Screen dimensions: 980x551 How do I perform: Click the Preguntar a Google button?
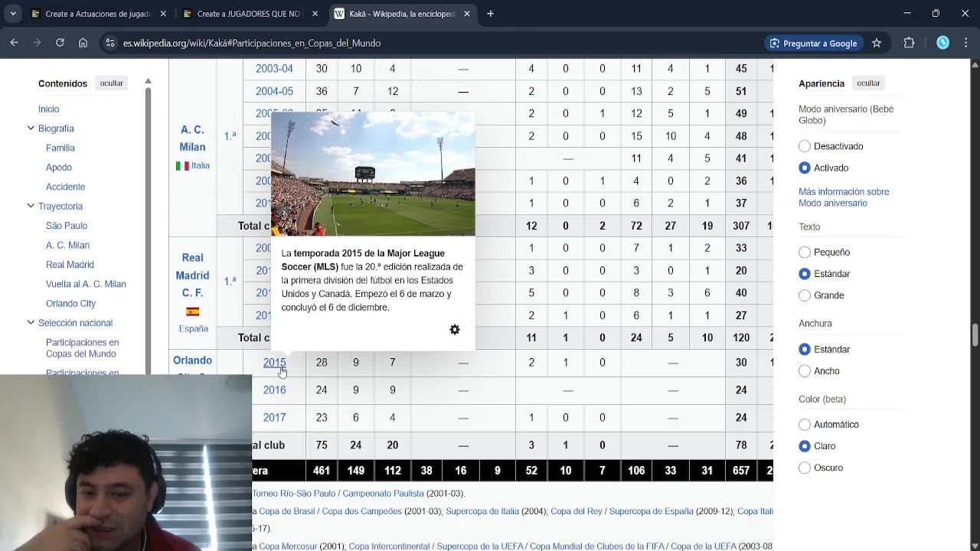coord(812,43)
